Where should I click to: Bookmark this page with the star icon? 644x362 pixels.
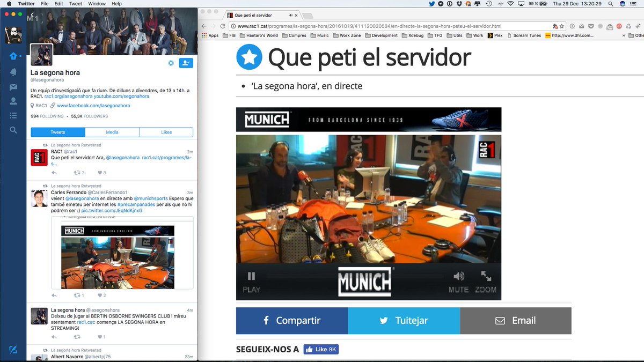pos(562,26)
